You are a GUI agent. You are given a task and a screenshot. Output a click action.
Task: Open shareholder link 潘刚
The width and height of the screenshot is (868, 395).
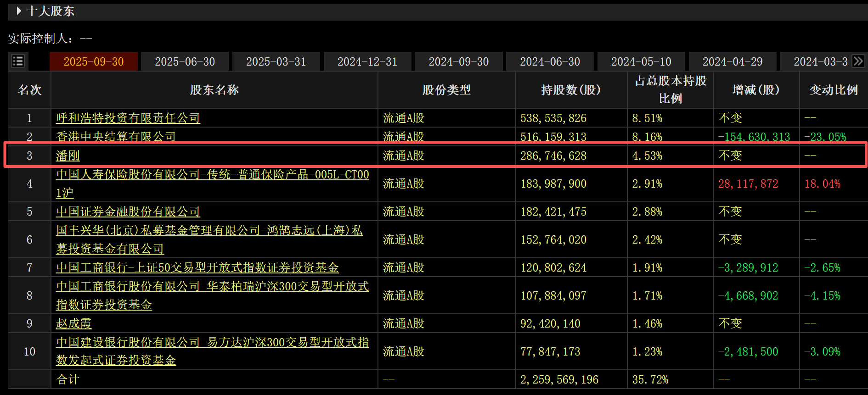(68, 156)
